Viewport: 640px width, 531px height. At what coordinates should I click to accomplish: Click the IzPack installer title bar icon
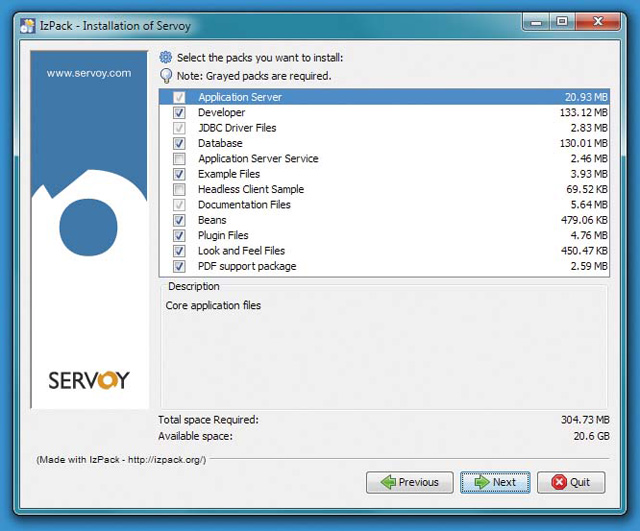28,26
